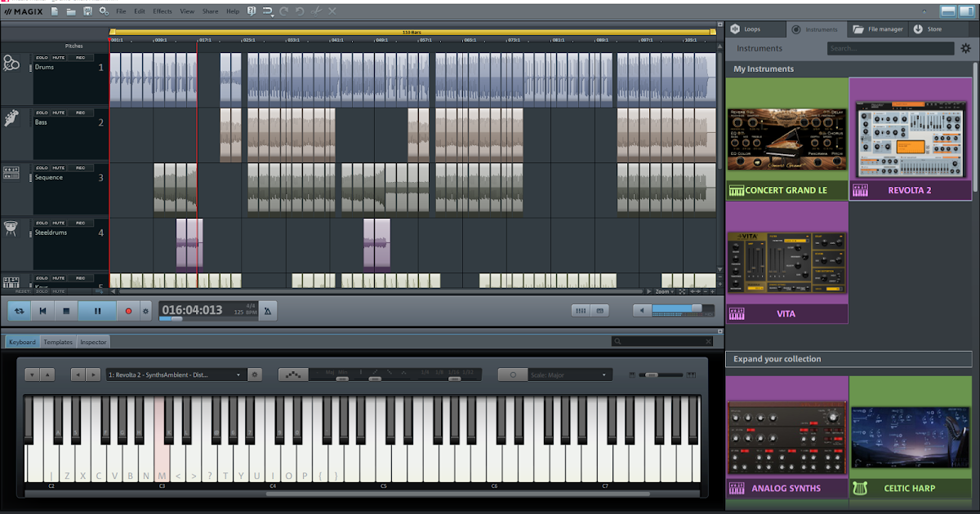980x514 pixels.
Task: Open the Revolta 2 preset dropdown
Action: tap(176, 374)
